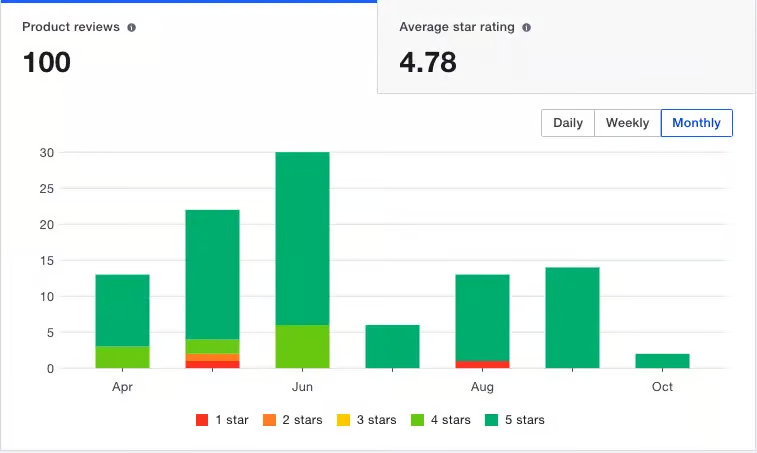This screenshot has height=453, width=757.
Task: Click the June bar's 4 stars segment
Action: pyautogui.click(x=302, y=346)
